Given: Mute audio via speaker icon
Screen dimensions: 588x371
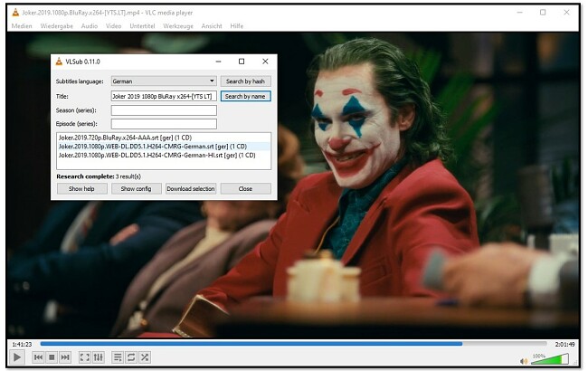Looking at the screenshot, I should 524,361.
